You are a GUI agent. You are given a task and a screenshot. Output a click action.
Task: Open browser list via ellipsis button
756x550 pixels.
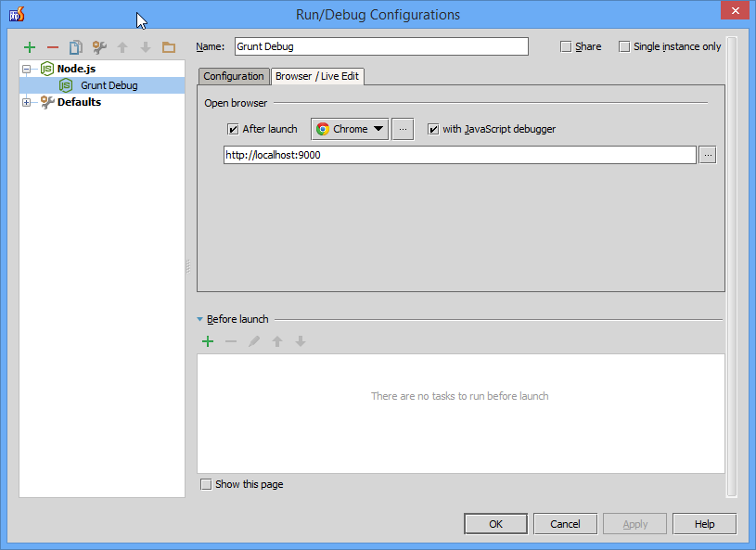point(404,129)
